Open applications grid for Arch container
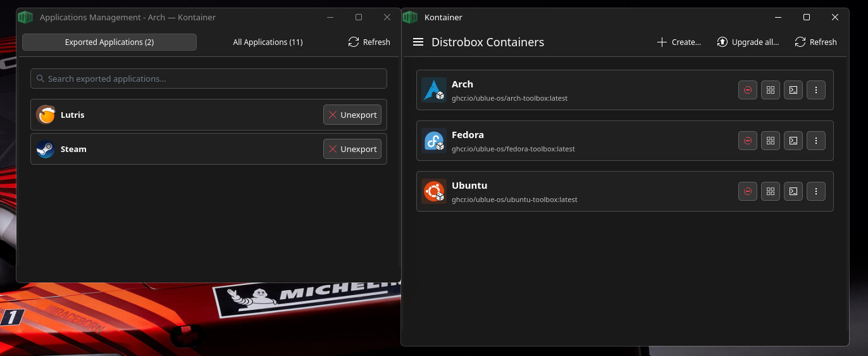 pyautogui.click(x=770, y=90)
